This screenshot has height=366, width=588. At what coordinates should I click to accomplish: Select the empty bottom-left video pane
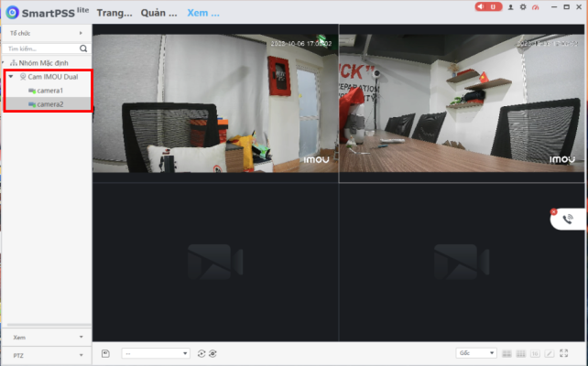point(215,262)
